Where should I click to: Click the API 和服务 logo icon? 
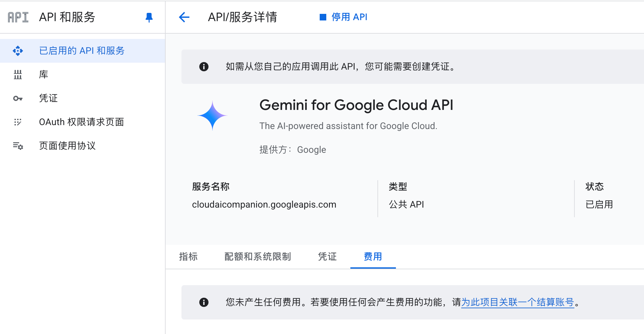pos(17,17)
